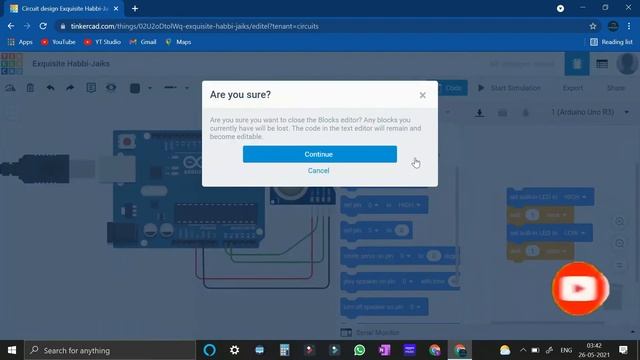
Task: Open a new browser tab
Action: 135,9
